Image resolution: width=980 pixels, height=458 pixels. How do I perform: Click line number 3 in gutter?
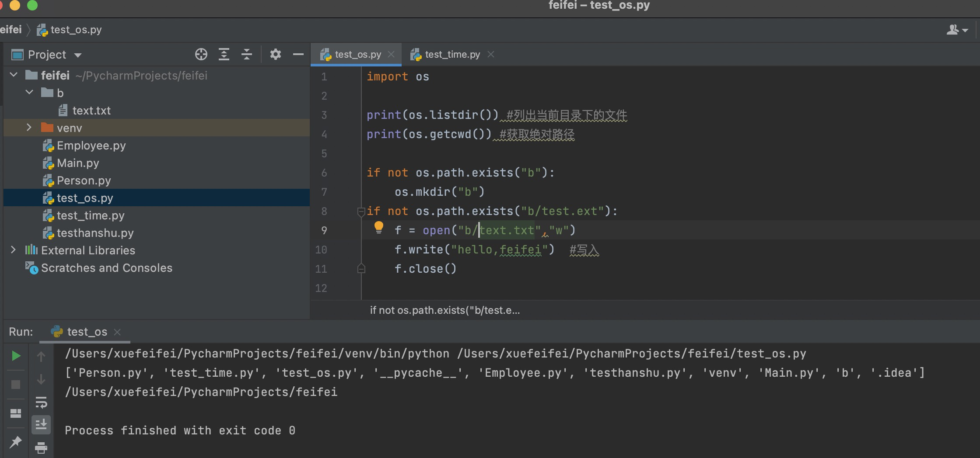[324, 115]
